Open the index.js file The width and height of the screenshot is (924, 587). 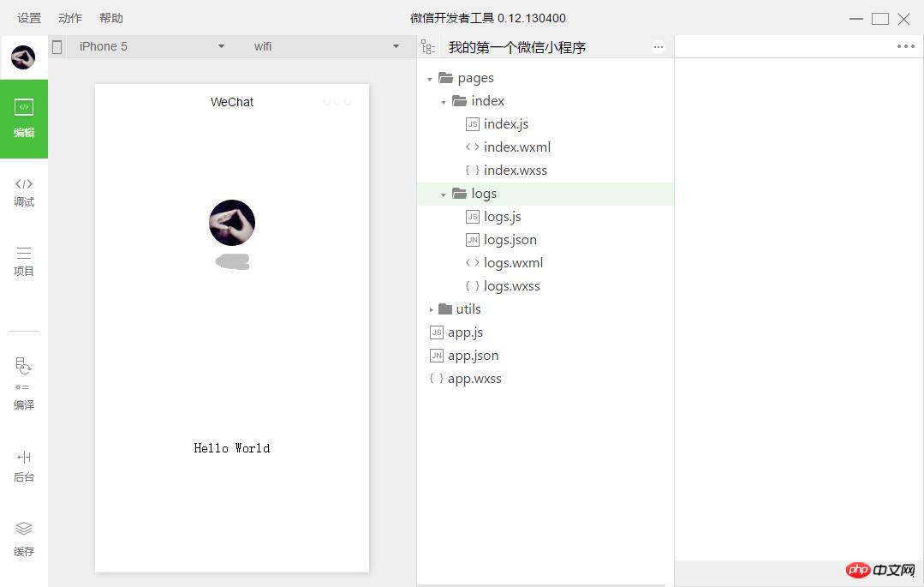pos(505,124)
